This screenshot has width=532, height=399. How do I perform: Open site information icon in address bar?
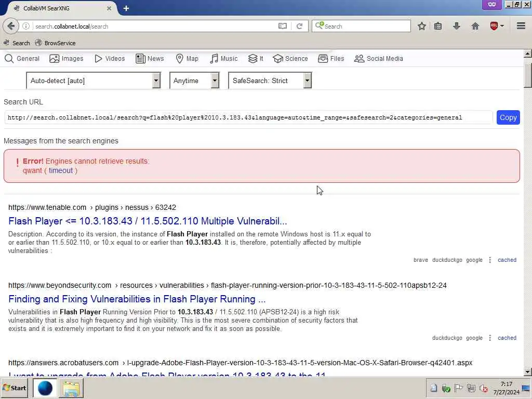pos(26,26)
